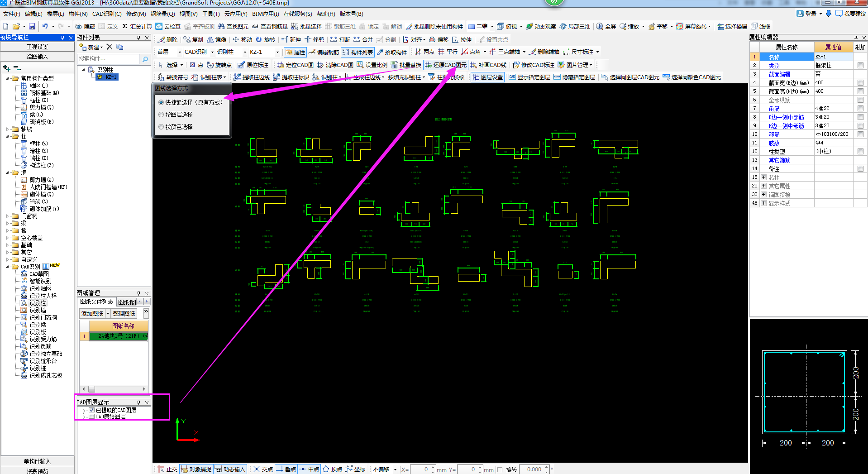Expand the 轴线 tree node
Viewport: 868px width, 474px height.
[8, 129]
